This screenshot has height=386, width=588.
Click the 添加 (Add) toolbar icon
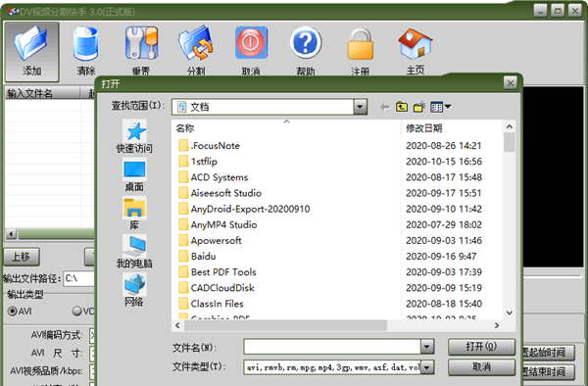click(x=31, y=51)
